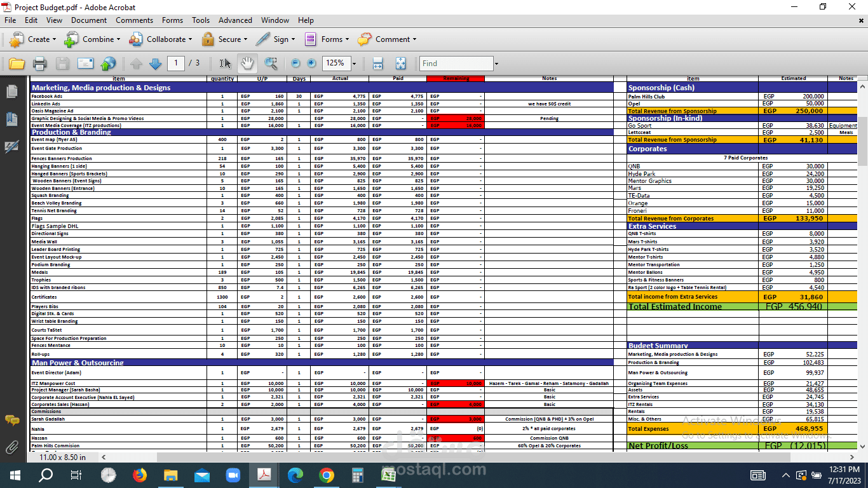Click 'Budget Summary' heading
The width and height of the screenshot is (868, 488).
[x=658, y=346]
